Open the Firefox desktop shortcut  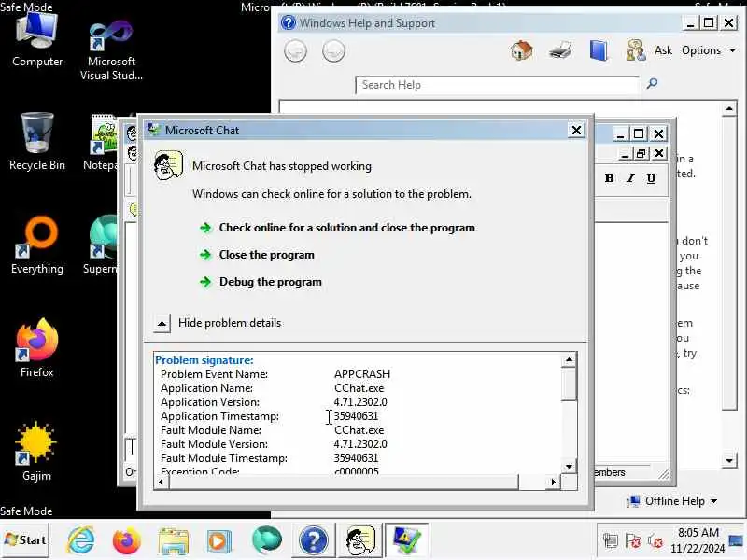37,348
